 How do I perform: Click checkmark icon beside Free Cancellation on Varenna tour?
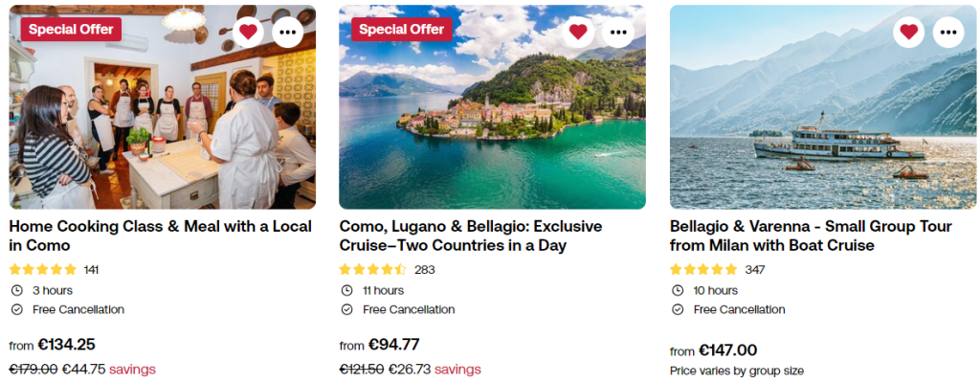[x=678, y=309]
